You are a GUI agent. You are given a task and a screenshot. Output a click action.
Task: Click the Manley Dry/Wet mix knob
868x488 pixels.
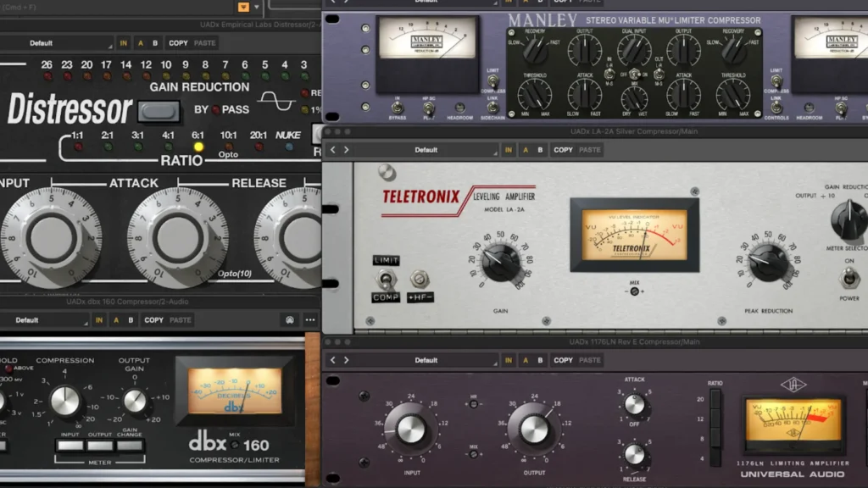634,100
